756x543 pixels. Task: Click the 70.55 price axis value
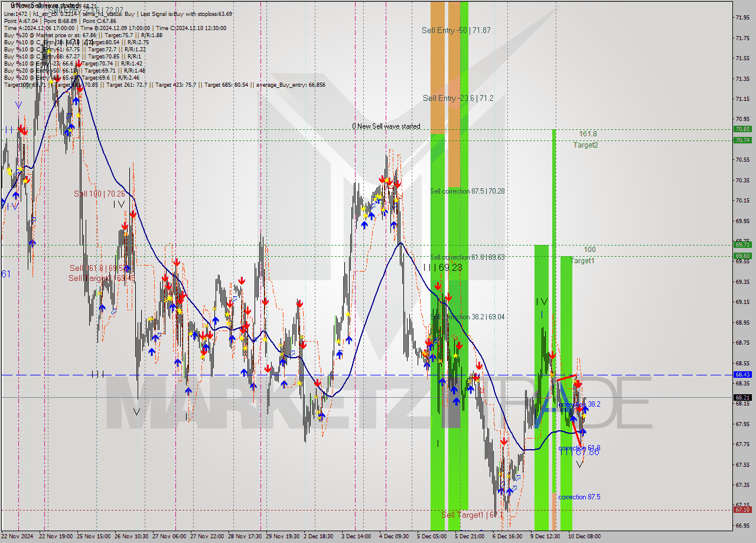tap(743, 159)
